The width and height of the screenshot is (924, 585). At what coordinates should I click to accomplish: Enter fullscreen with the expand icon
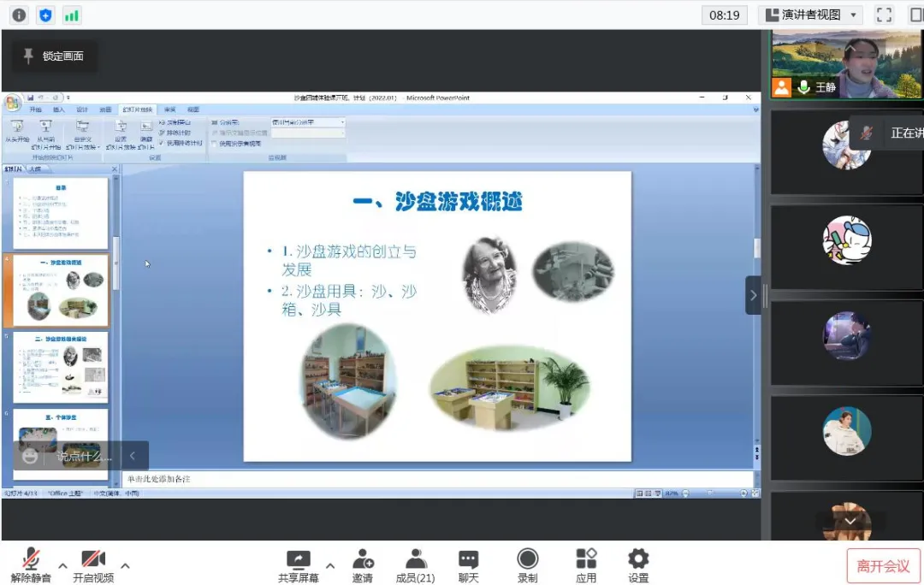(x=884, y=15)
